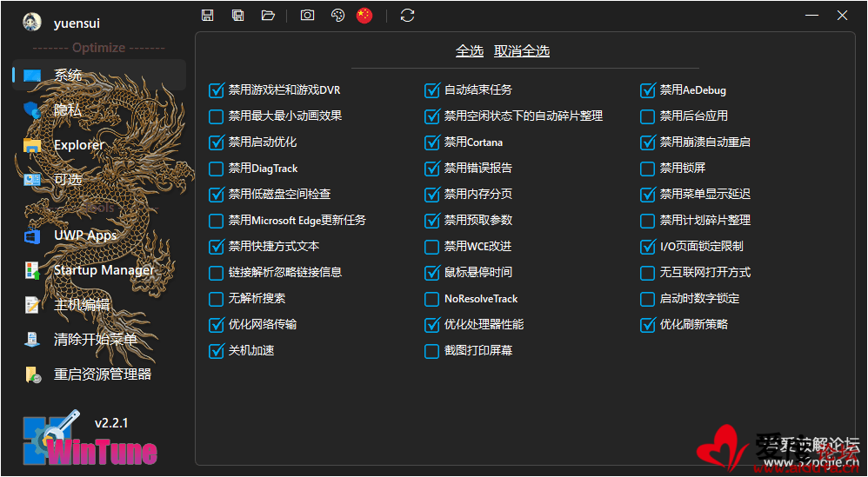This screenshot has width=868, height=477.
Task: Uncheck 自动结束任务
Action: click(x=431, y=90)
